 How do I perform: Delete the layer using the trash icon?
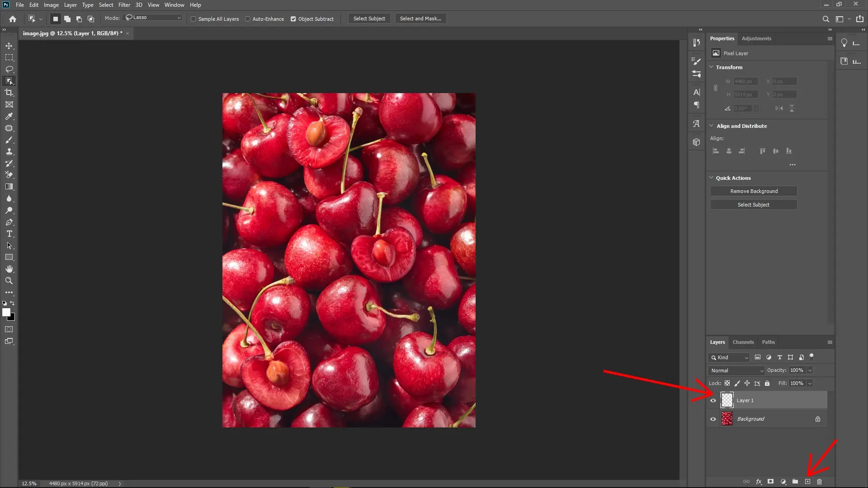[819, 482]
